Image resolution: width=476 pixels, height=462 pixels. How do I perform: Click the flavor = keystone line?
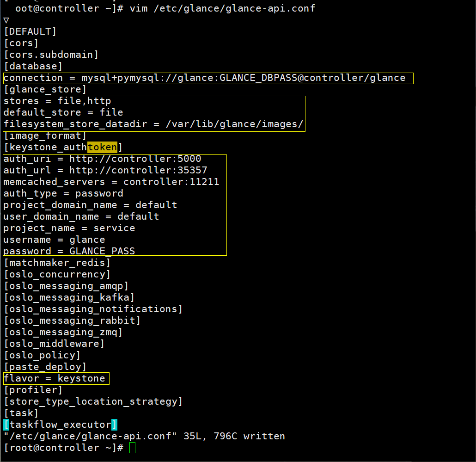pos(54,378)
